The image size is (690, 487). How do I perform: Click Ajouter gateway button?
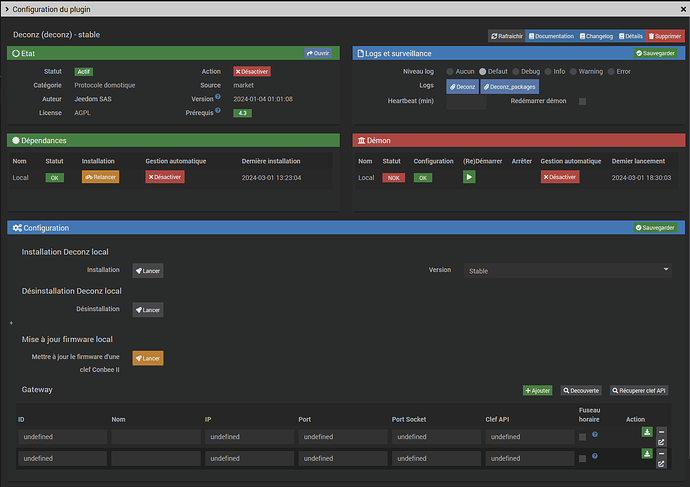[x=537, y=390]
